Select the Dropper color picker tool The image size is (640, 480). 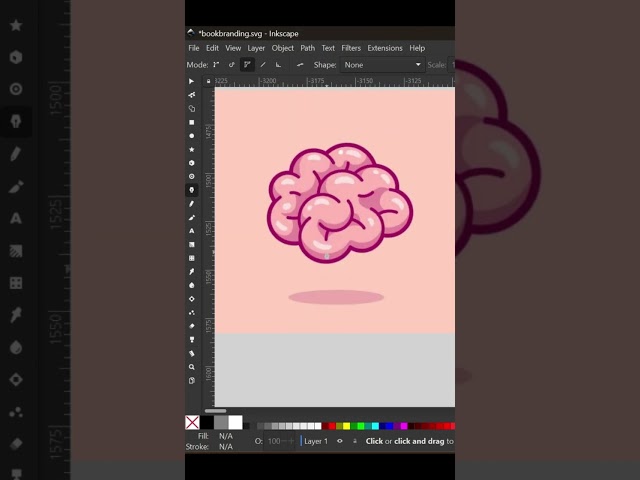coord(191,271)
